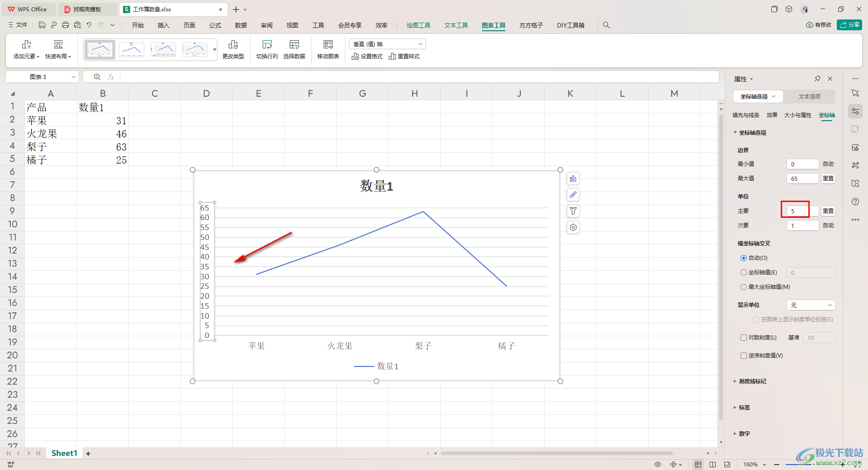This screenshot has width=868, height=470.
Task: Select the second chart style thumbnail
Action: pyautogui.click(x=132, y=50)
